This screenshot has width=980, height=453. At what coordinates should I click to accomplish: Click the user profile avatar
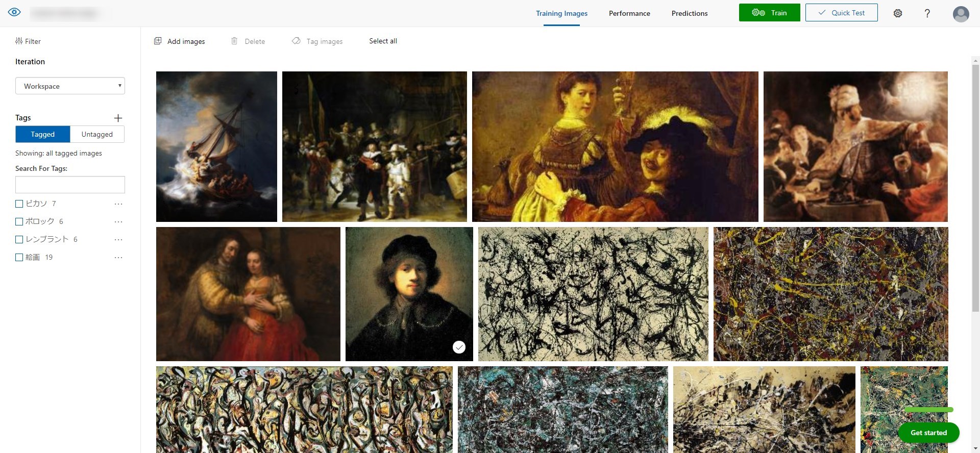click(x=961, y=14)
